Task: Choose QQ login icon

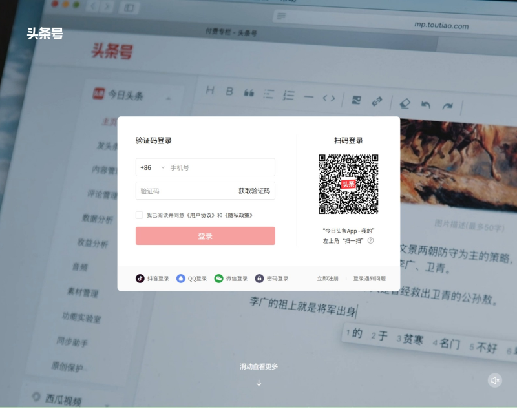Action: pyautogui.click(x=181, y=278)
